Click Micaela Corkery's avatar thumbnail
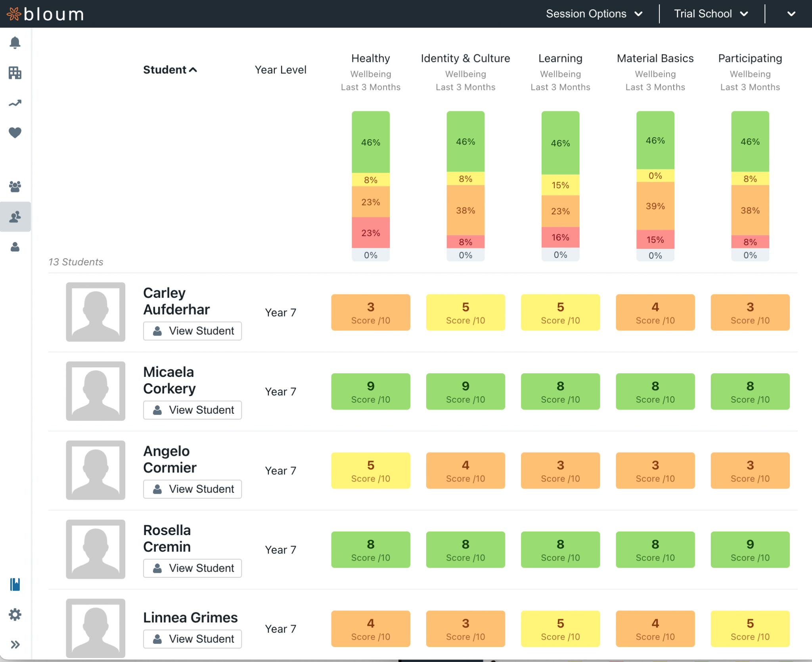This screenshot has width=812, height=662. pyautogui.click(x=96, y=391)
